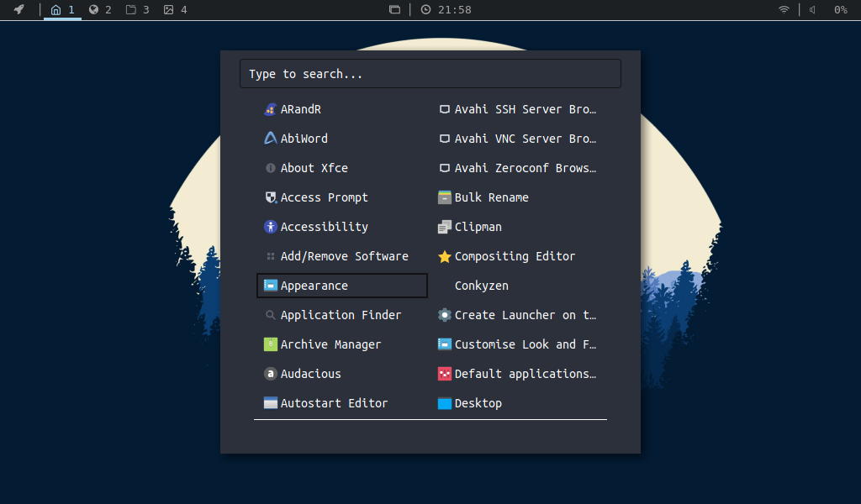
Task: Switch to workspace 3 folder tab
Action: tap(137, 10)
